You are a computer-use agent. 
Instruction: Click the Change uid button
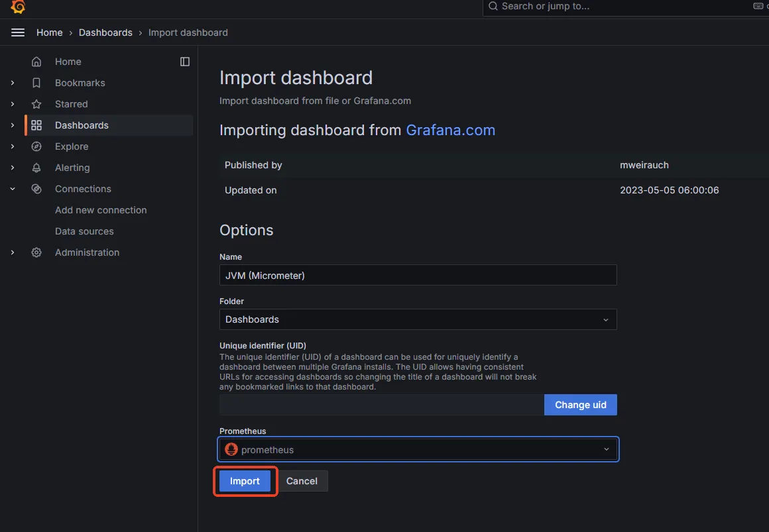tap(580, 405)
